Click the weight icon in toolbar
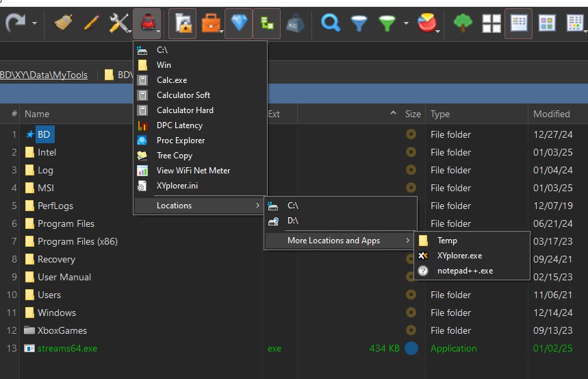 pos(295,24)
